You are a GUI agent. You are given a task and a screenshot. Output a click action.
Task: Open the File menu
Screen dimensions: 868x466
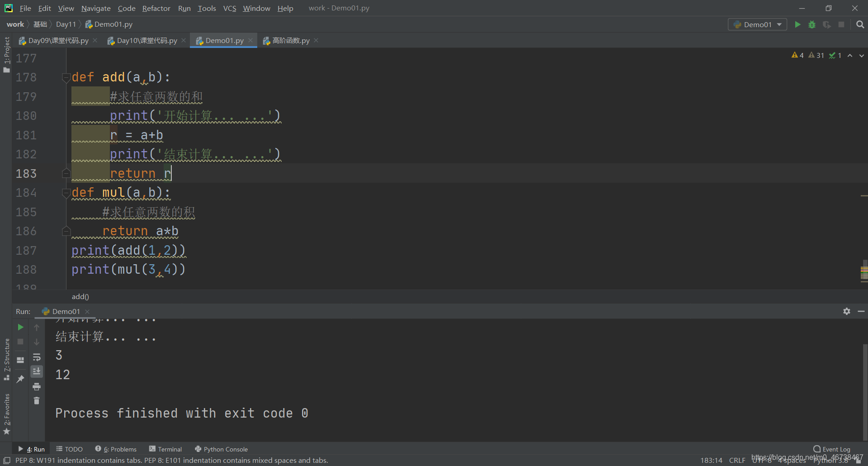[25, 8]
